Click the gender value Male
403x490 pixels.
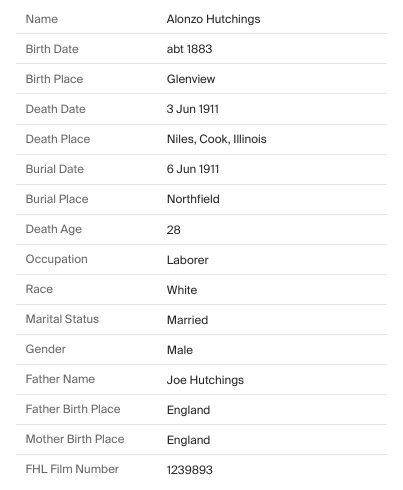coord(180,350)
